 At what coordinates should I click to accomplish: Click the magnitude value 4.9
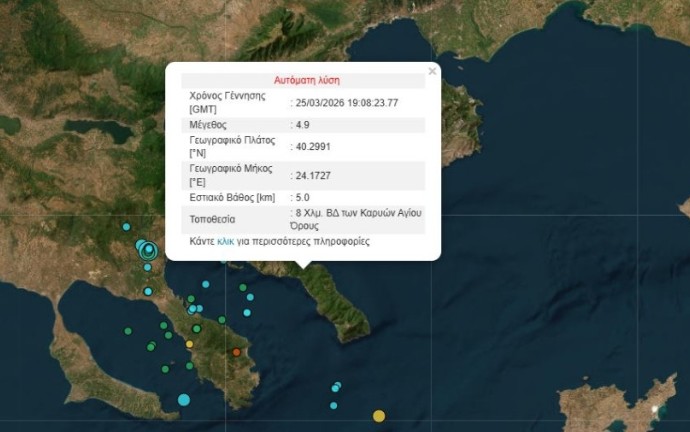click(x=302, y=125)
